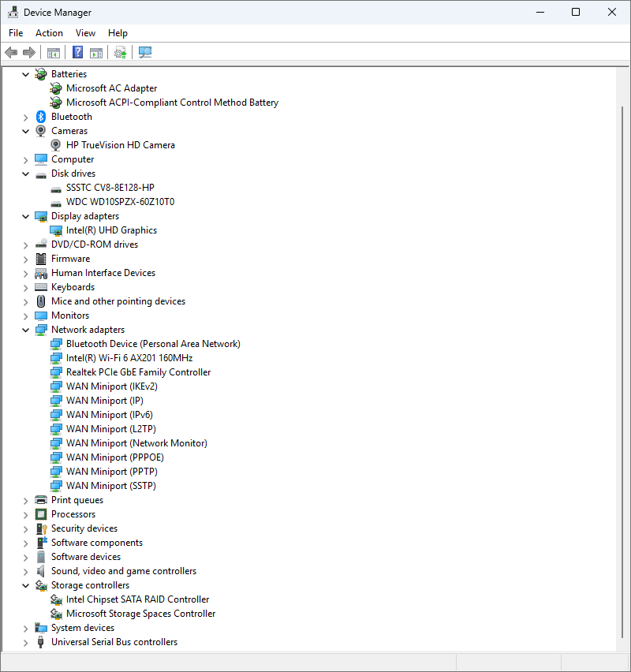Select WAN Miniport (SSTP)

coord(111,486)
